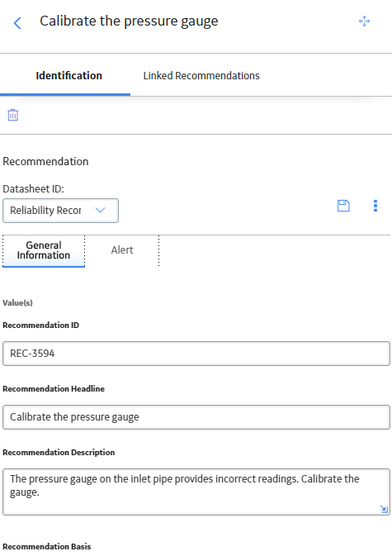Click the Datasheet ID label
Image resolution: width=392 pixels, height=556 pixels.
33,188
